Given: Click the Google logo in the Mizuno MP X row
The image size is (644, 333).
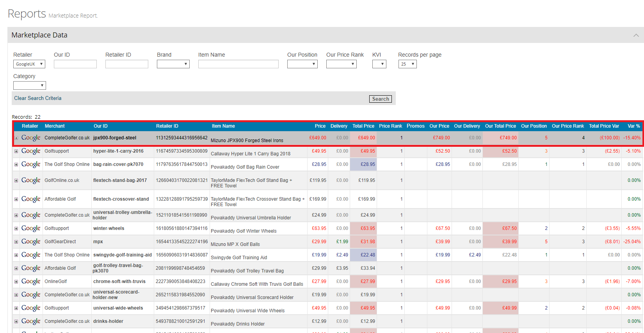Looking at the screenshot, I should [31, 242].
